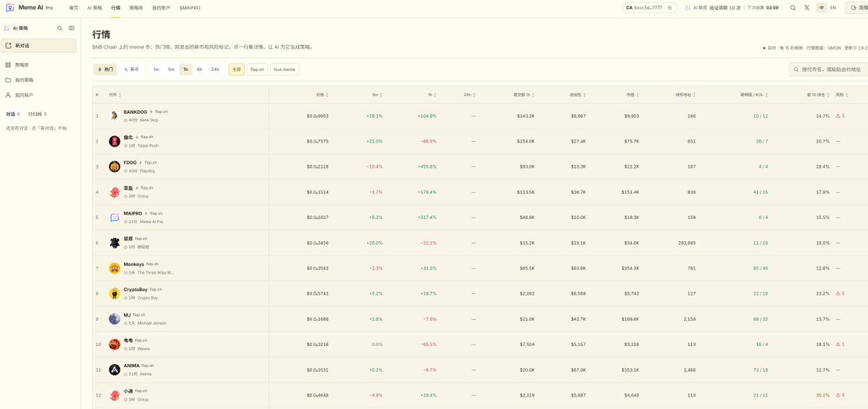This screenshot has width=868, height=409.
Task: Click the risk warning icon in BANKDOG row
Action: click(x=838, y=116)
